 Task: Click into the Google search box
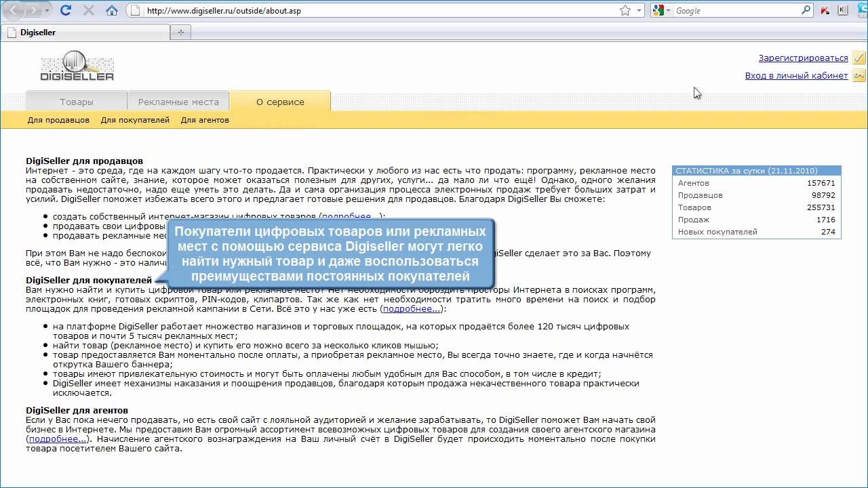736,10
